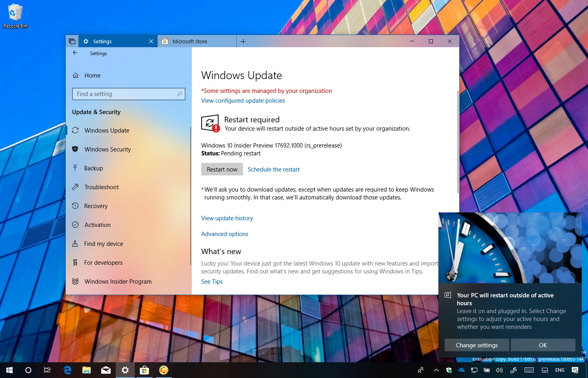Open Windows Ink Workspace tray icon
The image size is (588, 378).
coord(514,370)
